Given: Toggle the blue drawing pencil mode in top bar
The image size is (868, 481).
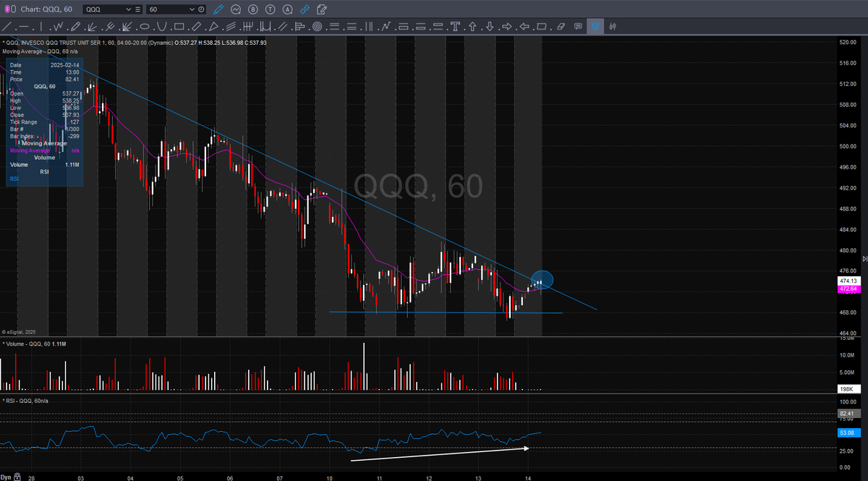Looking at the screenshot, I should point(218,9).
